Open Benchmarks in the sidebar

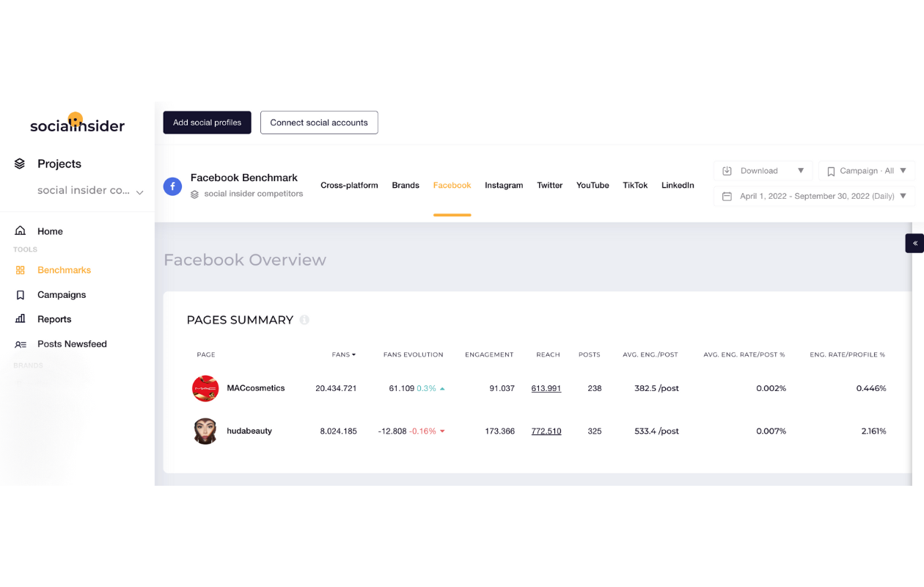tap(64, 270)
